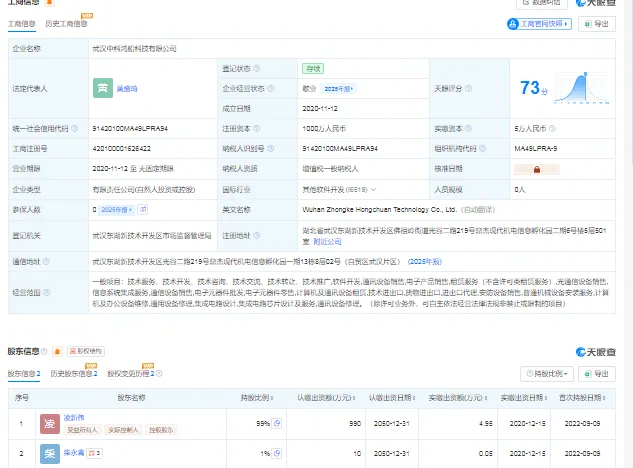This screenshot has width=633, height=468.
Task: Switch to 历史股东信息 2 tab
Action: (x=74, y=374)
